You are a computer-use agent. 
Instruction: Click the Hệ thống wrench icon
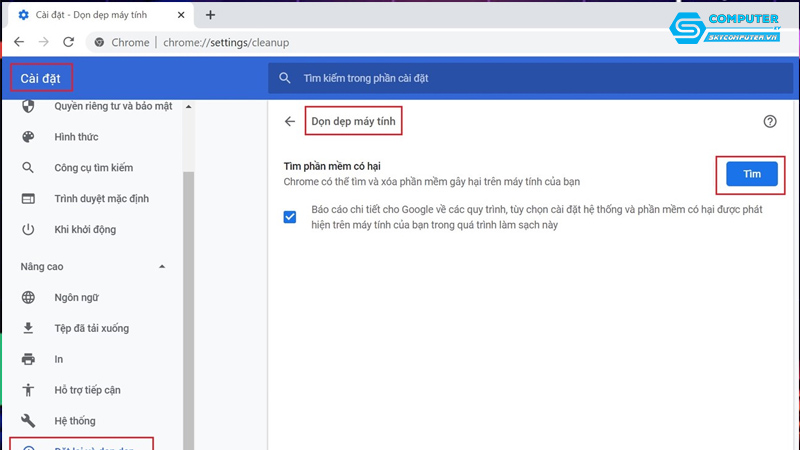(28, 421)
